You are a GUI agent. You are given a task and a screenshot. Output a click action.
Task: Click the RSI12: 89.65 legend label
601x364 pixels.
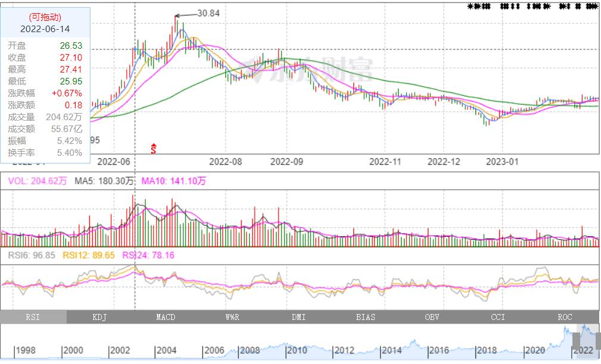click(89, 255)
